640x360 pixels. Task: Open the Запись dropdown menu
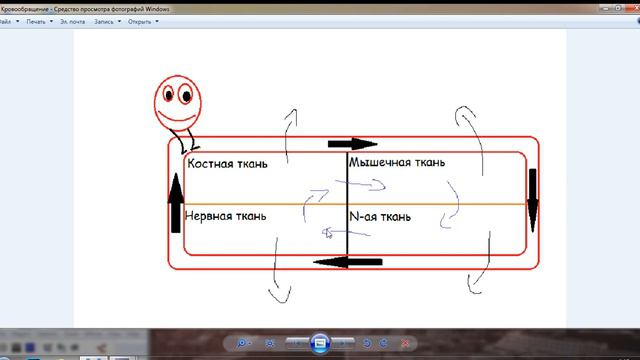point(107,22)
